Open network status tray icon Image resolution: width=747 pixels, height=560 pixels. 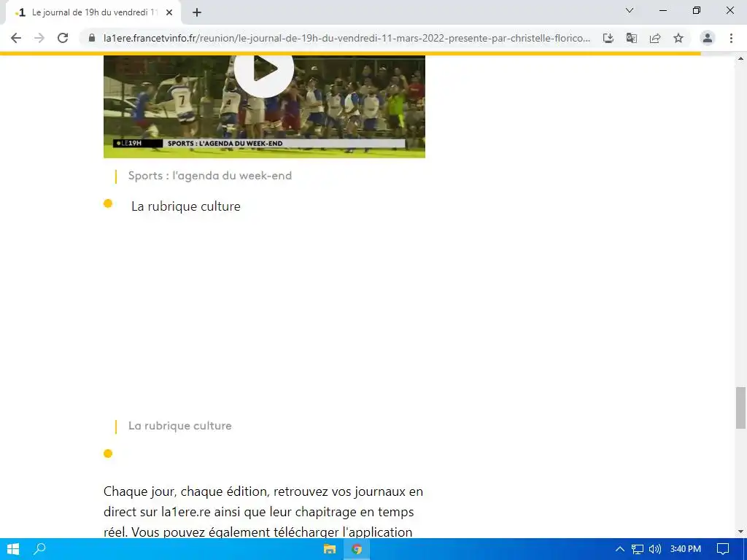pos(638,549)
